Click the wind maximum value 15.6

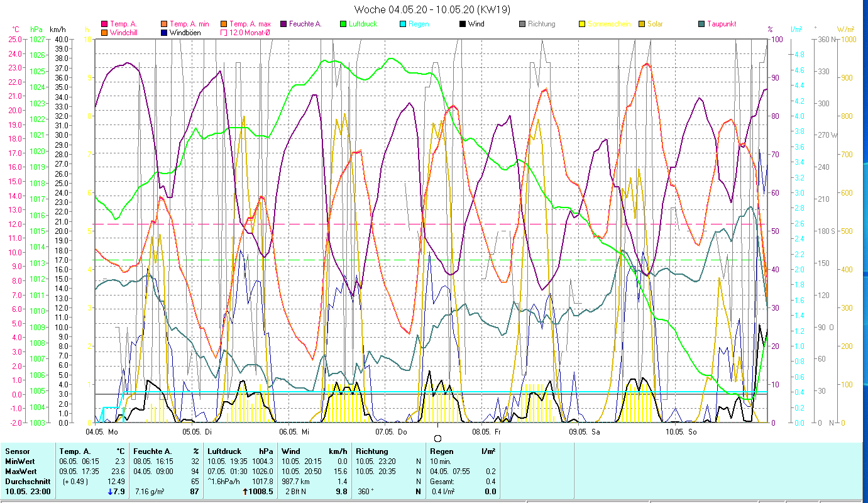click(340, 472)
